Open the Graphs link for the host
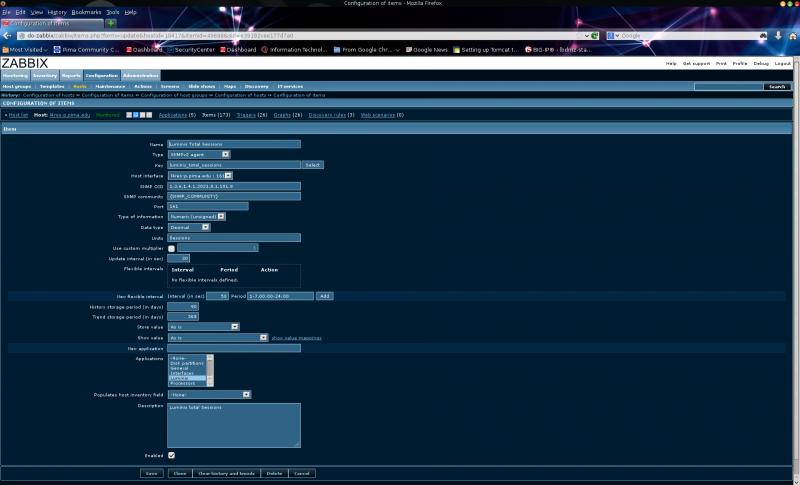This screenshot has width=800, height=485. [x=282, y=115]
